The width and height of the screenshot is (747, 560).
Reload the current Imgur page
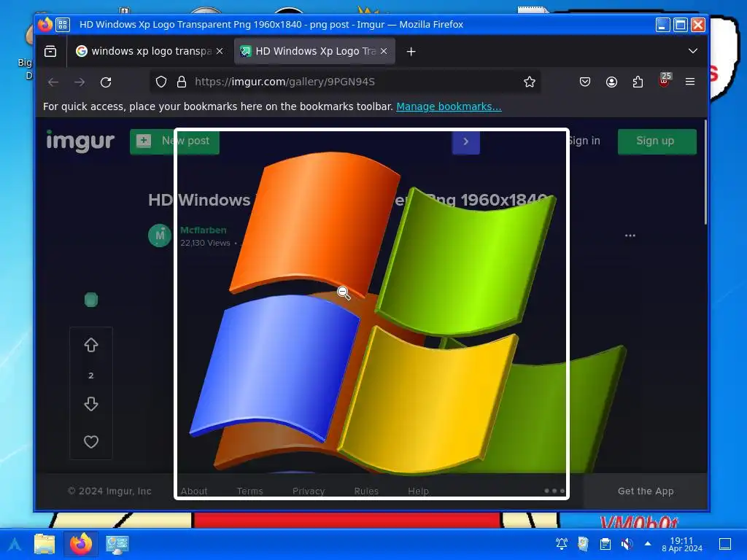pyautogui.click(x=106, y=82)
